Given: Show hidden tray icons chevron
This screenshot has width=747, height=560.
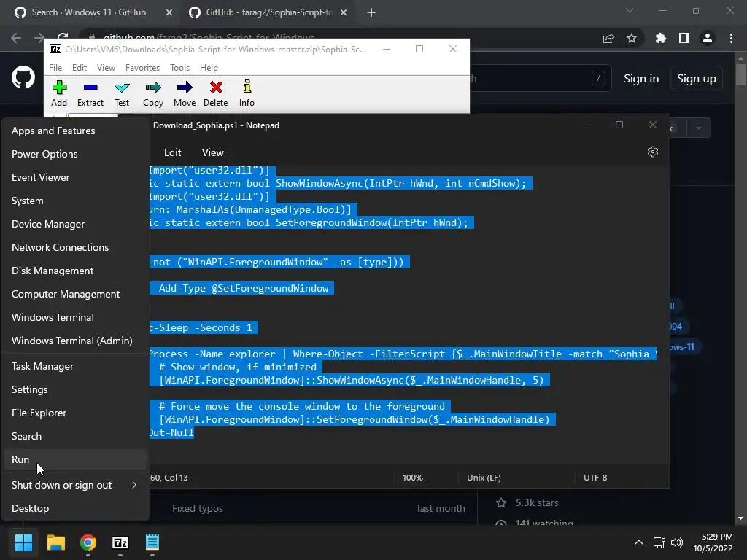Looking at the screenshot, I should point(639,542).
